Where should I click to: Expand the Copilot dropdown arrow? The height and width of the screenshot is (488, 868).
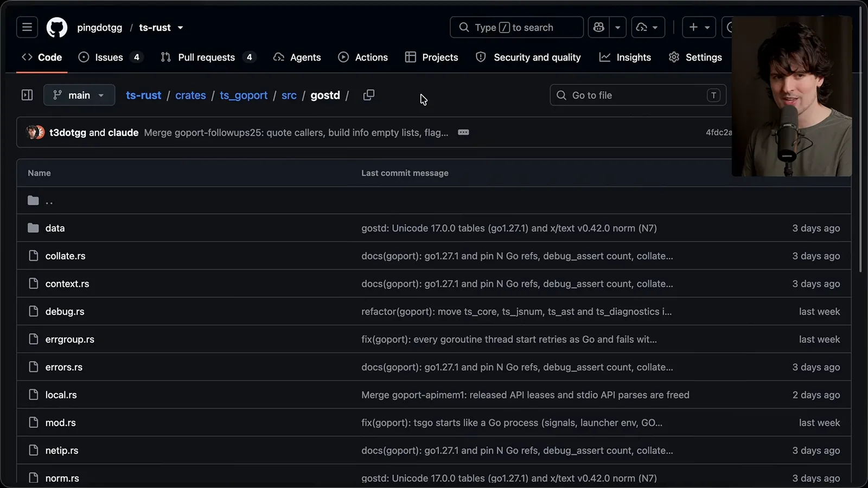[617, 27]
